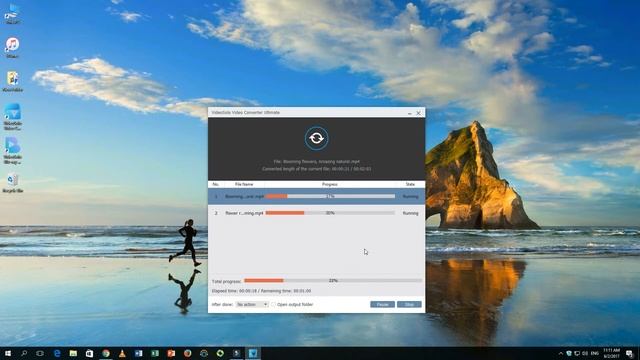Open the Action Center notification icon

[630, 353]
